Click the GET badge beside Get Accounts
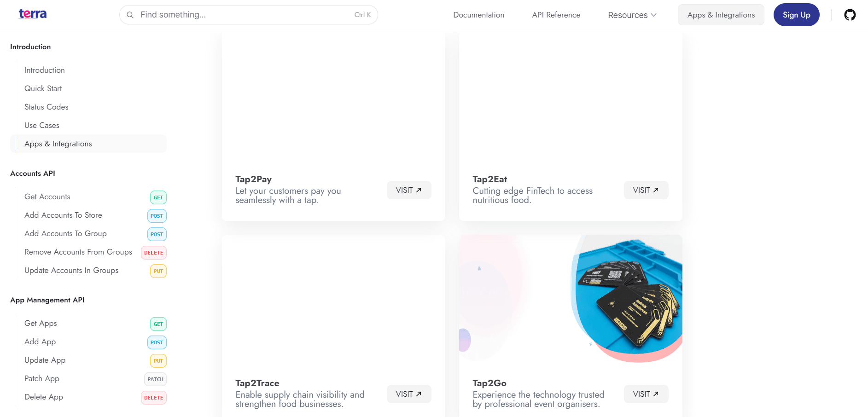 [158, 197]
